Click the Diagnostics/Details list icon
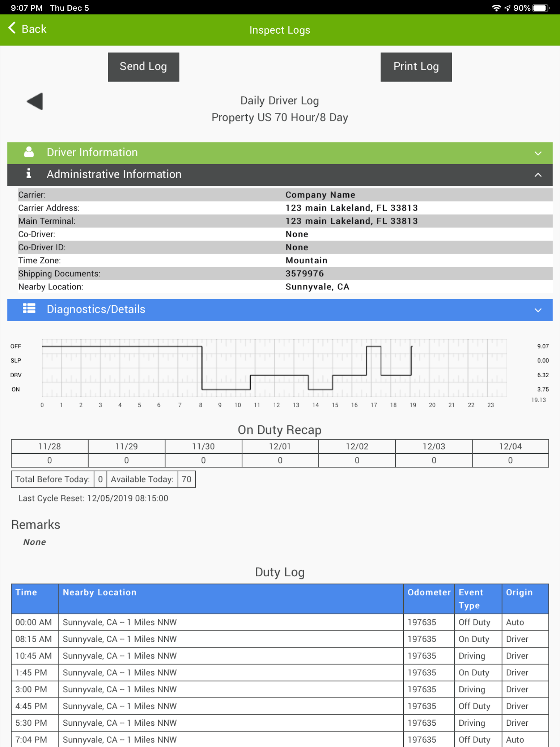Image resolution: width=560 pixels, height=747 pixels. pos(29,308)
